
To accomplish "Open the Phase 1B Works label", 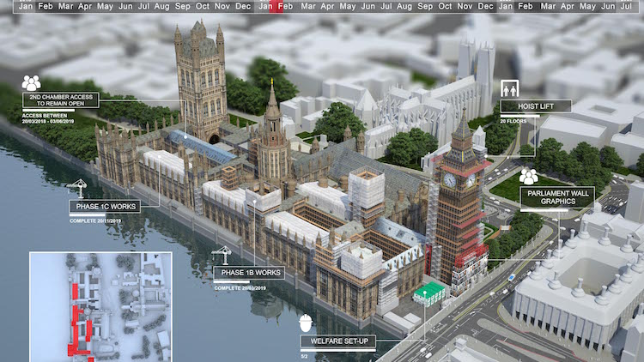I will click(248, 273).
